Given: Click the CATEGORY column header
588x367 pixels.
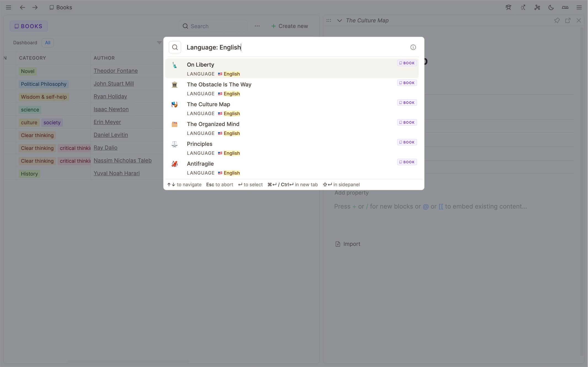Looking at the screenshot, I should pos(32,58).
